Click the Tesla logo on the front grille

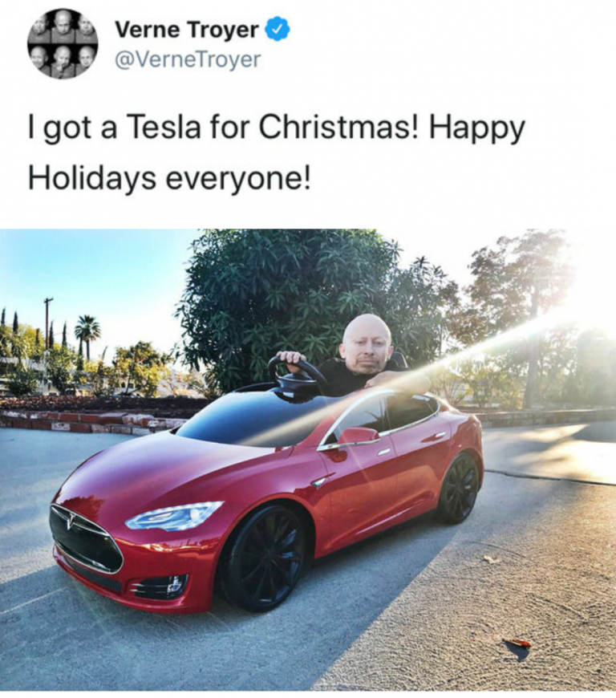click(x=70, y=521)
